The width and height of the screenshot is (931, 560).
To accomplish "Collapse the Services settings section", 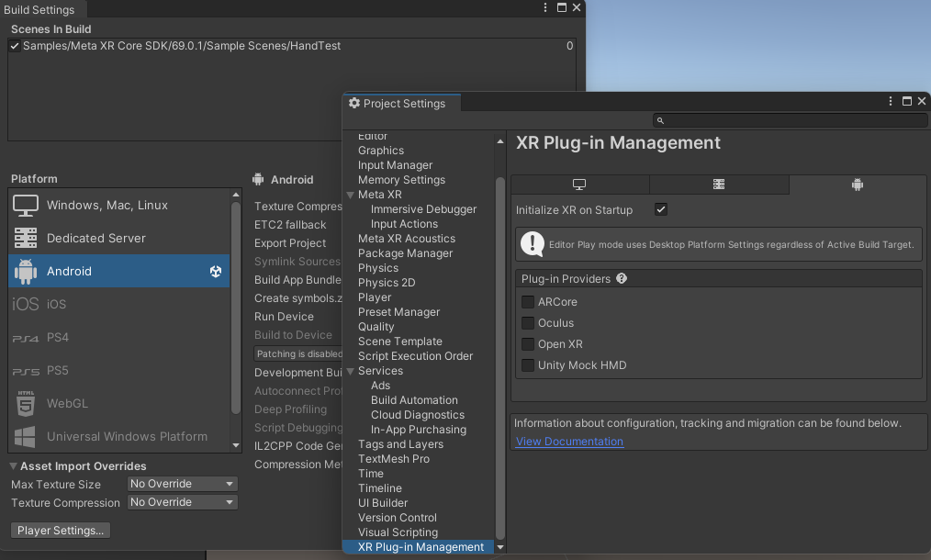I will 352,370.
